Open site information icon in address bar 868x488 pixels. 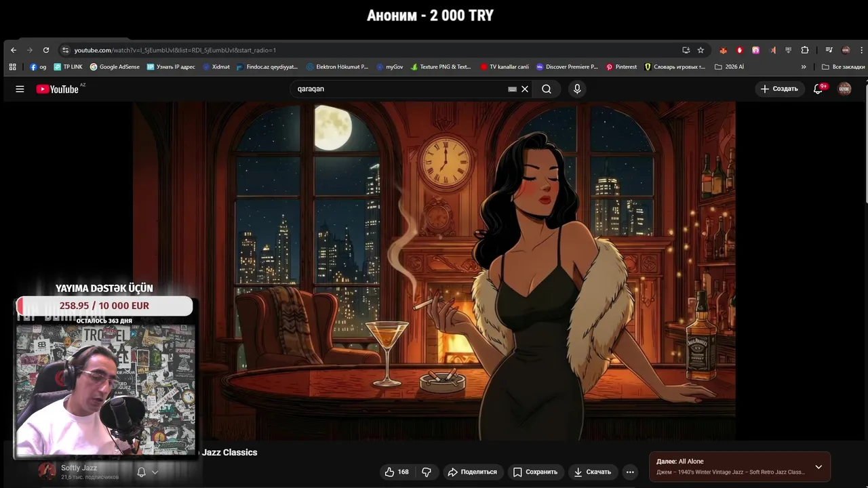click(65, 50)
